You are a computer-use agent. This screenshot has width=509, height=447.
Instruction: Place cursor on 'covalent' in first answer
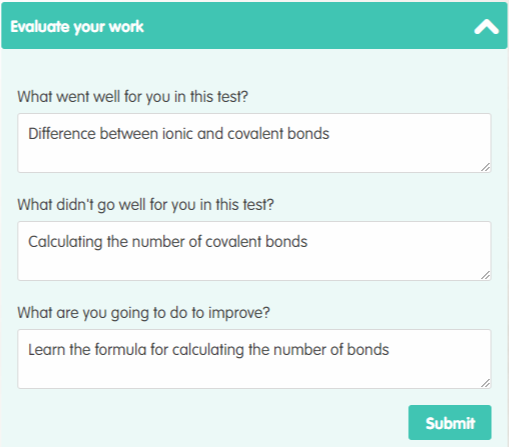point(255,134)
